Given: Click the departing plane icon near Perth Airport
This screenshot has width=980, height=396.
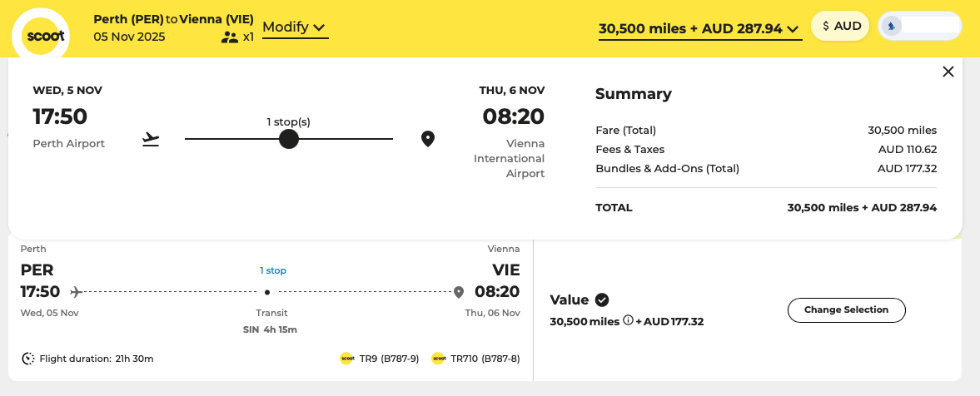Looking at the screenshot, I should 151,139.
